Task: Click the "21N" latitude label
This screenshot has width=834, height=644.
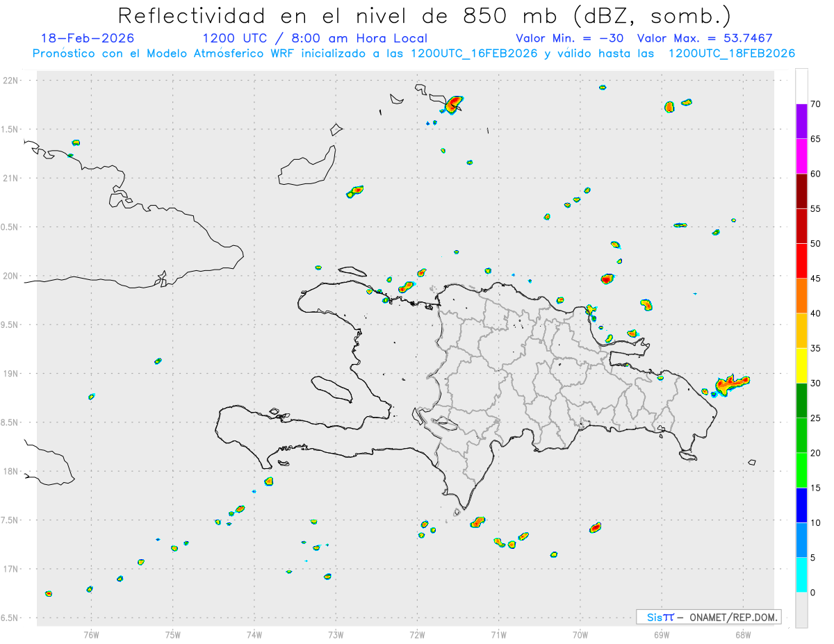Action: (12, 178)
